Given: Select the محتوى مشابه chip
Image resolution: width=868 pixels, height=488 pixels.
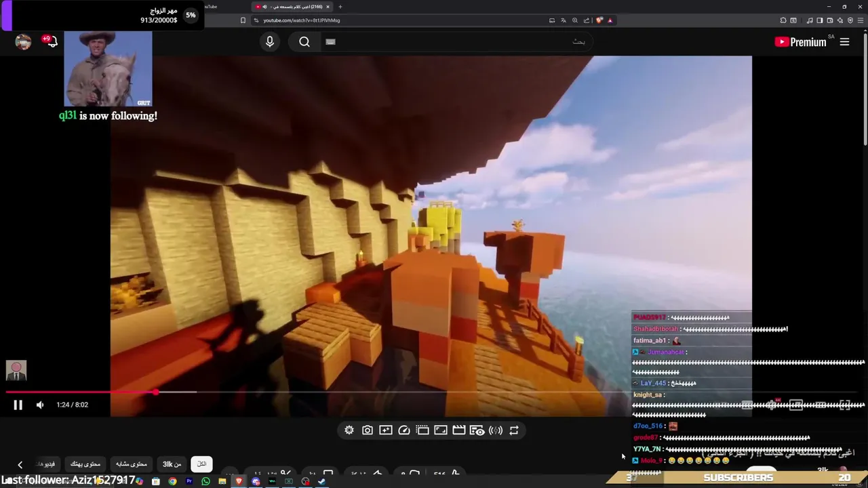Looking at the screenshot, I should coord(131,464).
